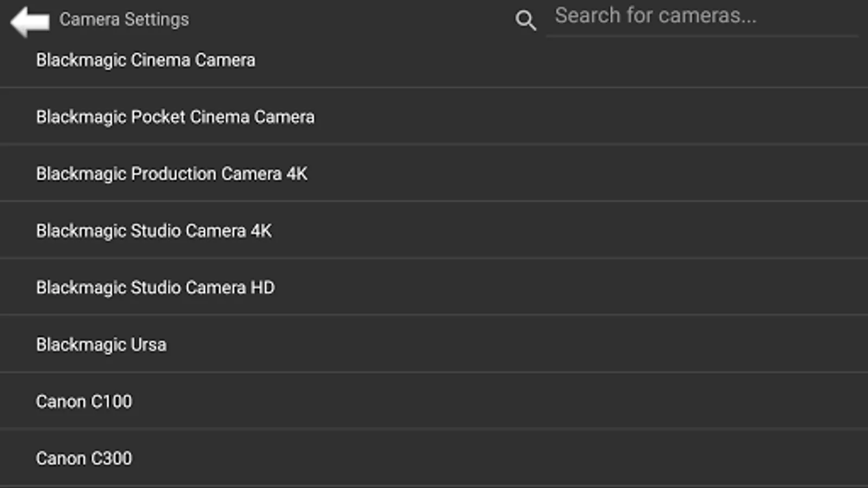Screen dimensions: 868x488
Task: Tap the Blackmagic Studio Camera HD row
Action: [x=155, y=288]
